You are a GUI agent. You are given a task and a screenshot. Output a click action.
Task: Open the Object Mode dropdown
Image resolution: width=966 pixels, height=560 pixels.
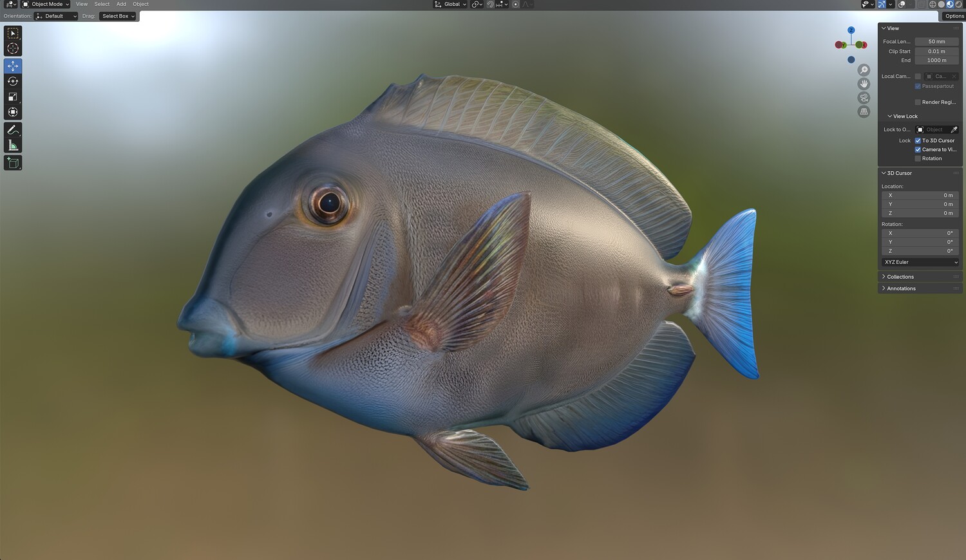46,4
